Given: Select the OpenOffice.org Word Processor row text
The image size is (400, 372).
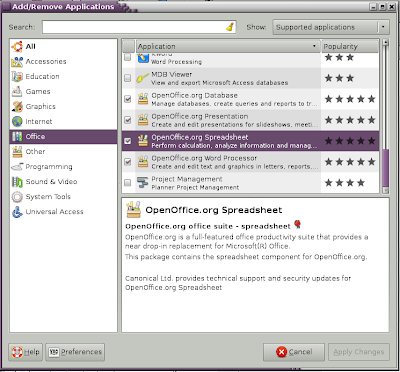Looking at the screenshot, I should tap(234, 162).
